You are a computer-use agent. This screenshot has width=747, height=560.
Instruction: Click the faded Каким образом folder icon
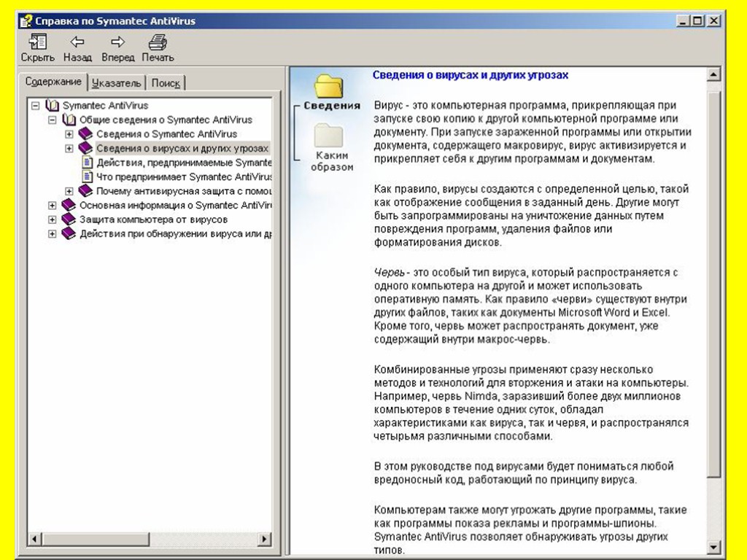pos(329,135)
